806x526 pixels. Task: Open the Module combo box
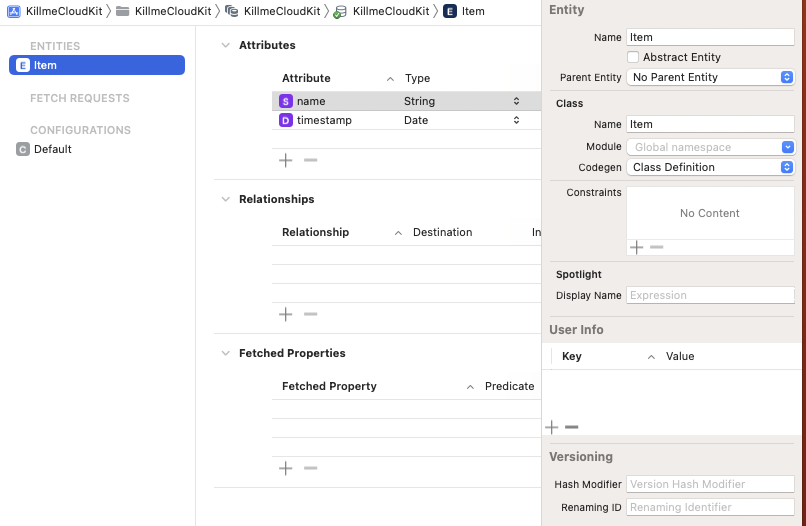coord(710,147)
